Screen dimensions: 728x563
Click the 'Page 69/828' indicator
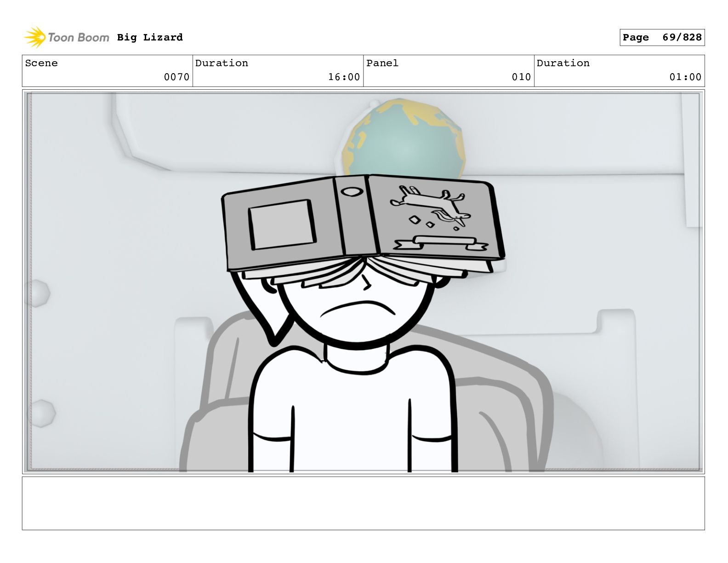tap(662, 38)
